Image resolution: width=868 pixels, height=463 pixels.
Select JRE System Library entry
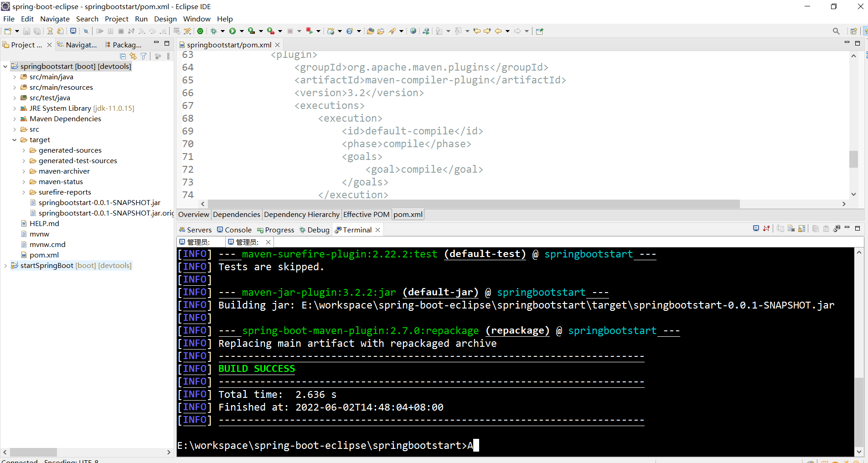point(77,108)
